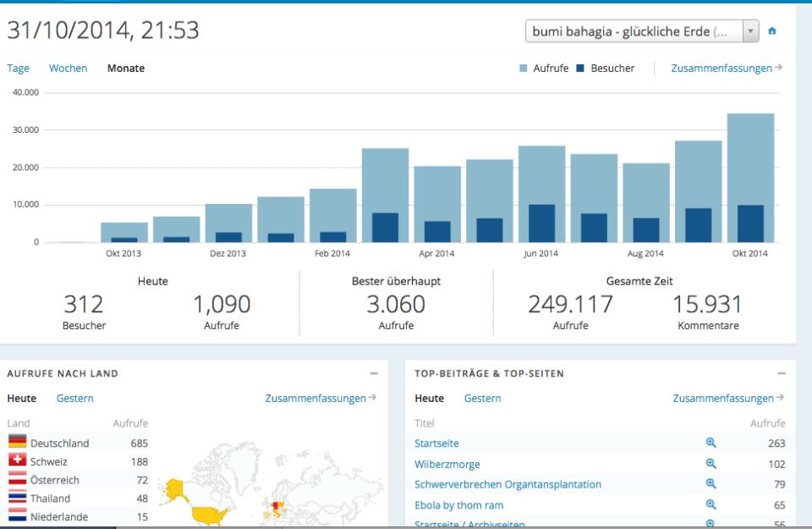Show Gestern in the top posts panel
Viewport: 812px width, 529px height.
click(x=482, y=399)
